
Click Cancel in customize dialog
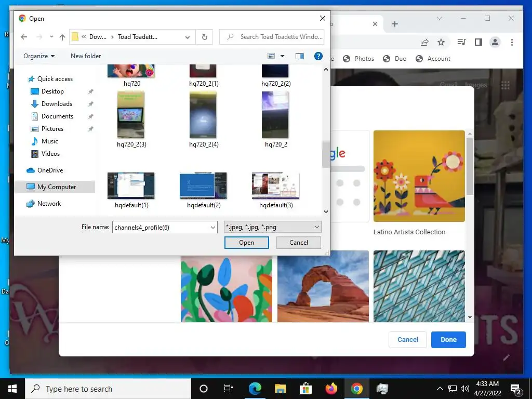click(x=407, y=340)
